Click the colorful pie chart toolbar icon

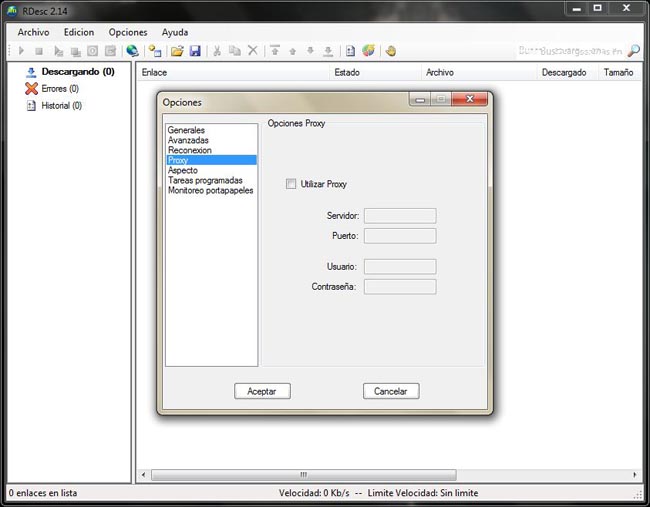368,50
